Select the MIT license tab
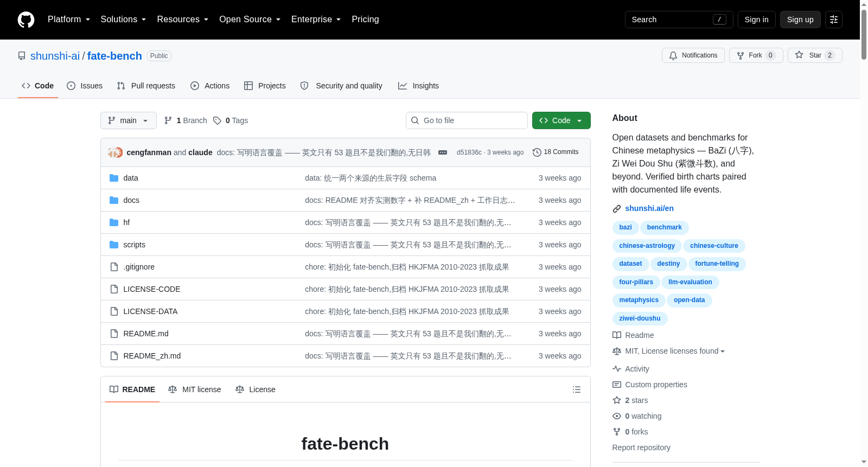Screen dimensions: 868x467 pos(195,389)
